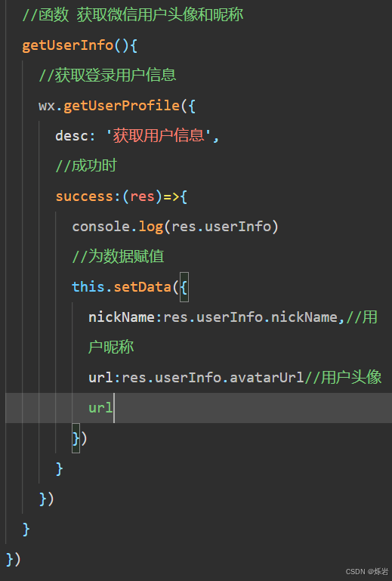Click the wx.getUserProfile call
Image resolution: width=392 pixels, height=581 pixels.
(x=109, y=106)
